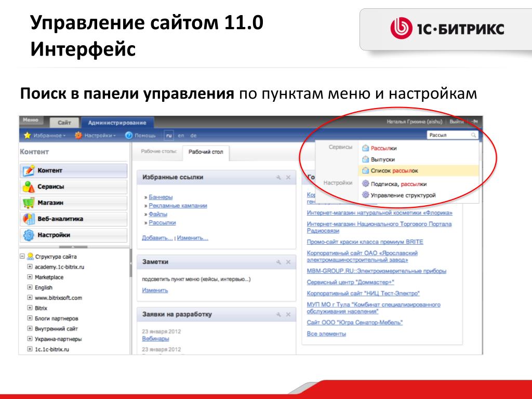Image resolution: width=532 pixels, height=399 pixels.
Task: Open the Рекламные кампании link
Action: [178, 206]
